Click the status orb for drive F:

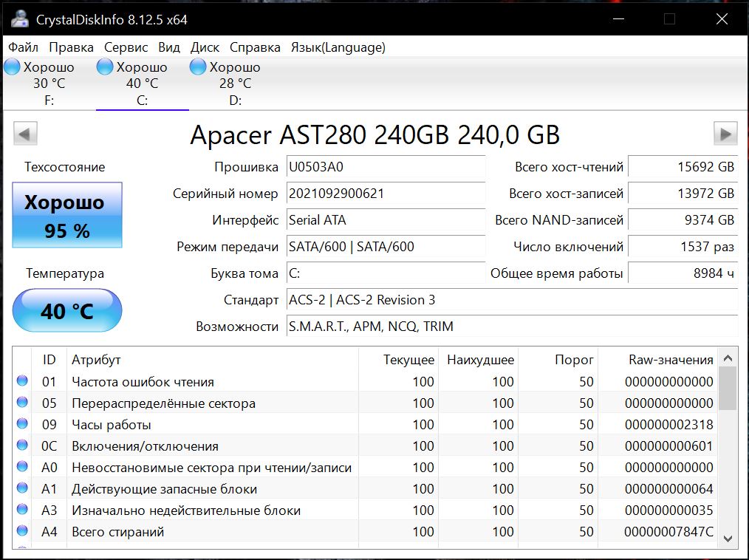pyautogui.click(x=12, y=67)
